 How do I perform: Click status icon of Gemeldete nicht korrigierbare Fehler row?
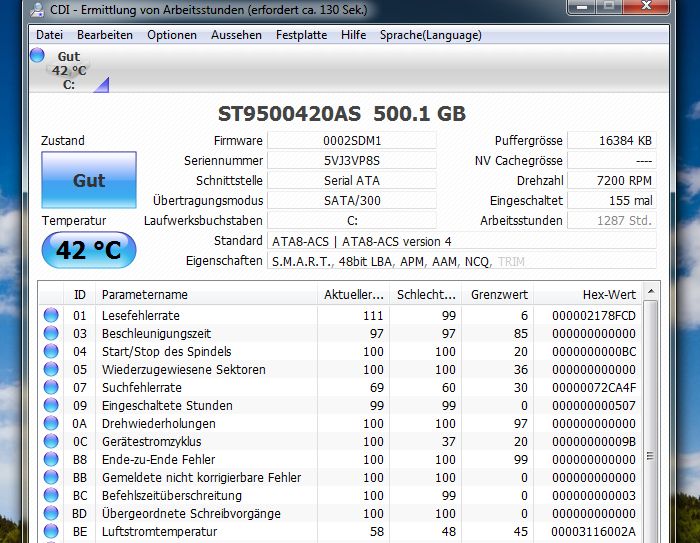coord(51,477)
